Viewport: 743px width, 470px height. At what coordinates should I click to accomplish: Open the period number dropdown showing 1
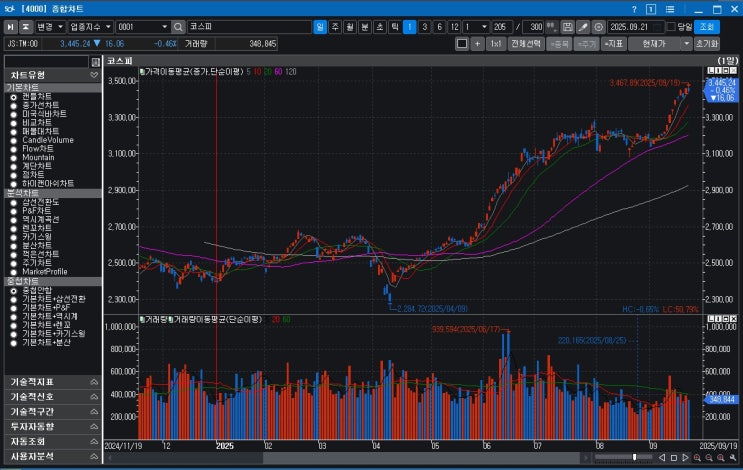476,27
